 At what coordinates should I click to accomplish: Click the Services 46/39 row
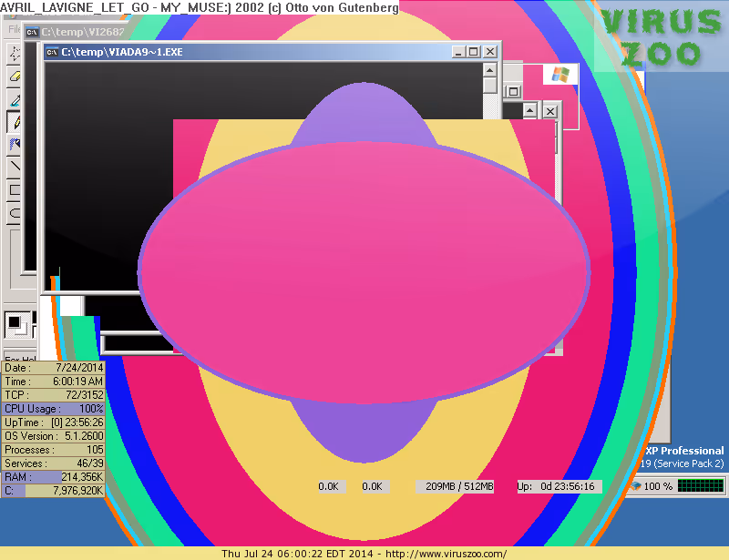tap(54, 463)
